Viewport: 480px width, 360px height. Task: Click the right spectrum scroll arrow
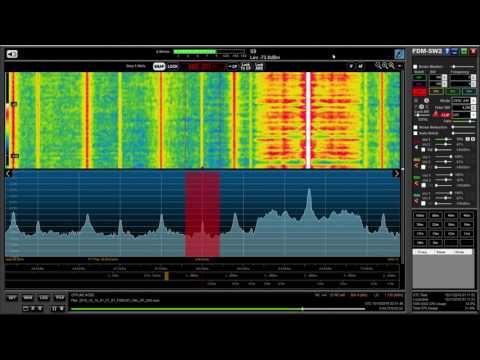396,173
